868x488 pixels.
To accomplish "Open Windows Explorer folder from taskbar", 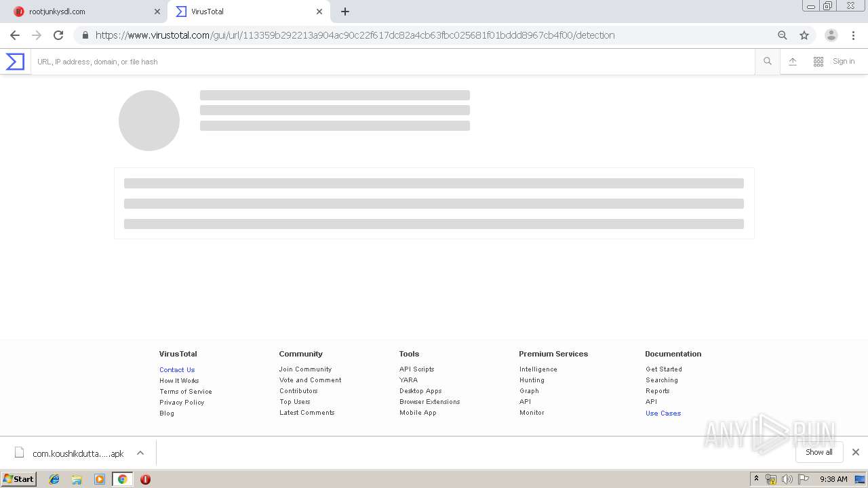I will (x=77, y=479).
